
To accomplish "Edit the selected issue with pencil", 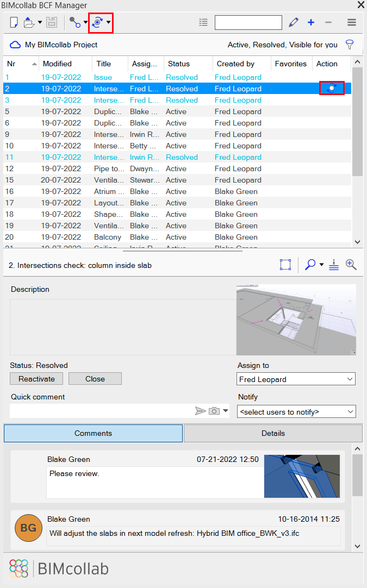I will coord(294,22).
